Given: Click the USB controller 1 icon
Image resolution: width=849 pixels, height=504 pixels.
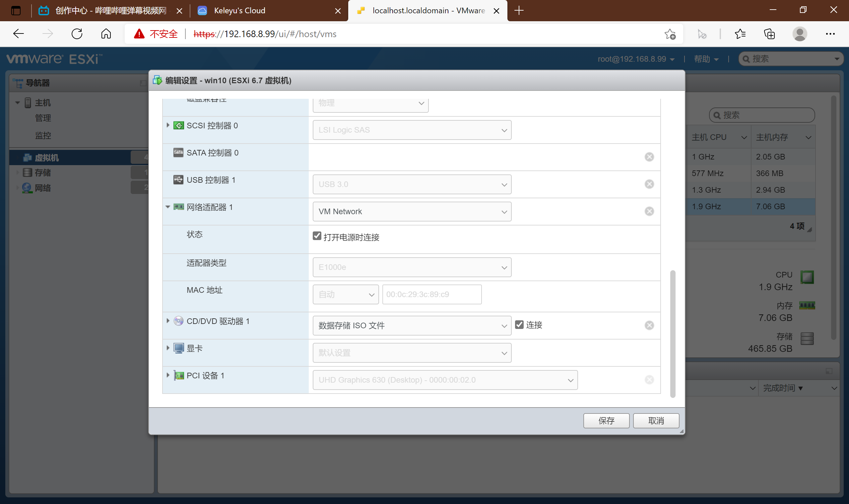Looking at the screenshot, I should pos(179,180).
